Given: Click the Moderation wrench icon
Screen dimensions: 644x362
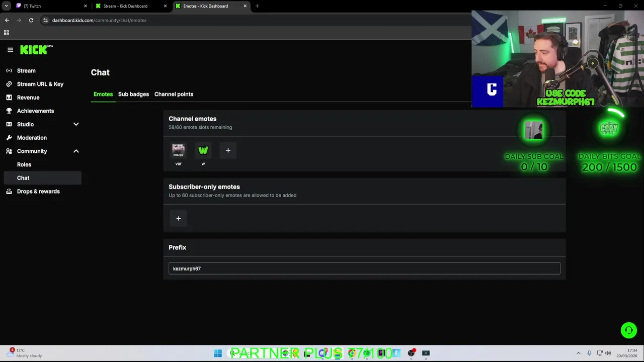Looking at the screenshot, I should tap(9, 138).
